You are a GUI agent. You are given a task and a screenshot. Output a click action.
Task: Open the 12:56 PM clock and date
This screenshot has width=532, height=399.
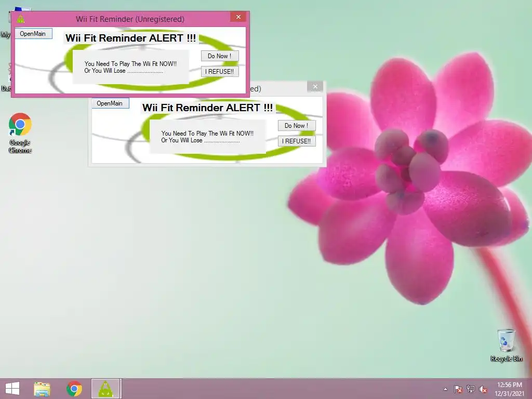point(509,389)
